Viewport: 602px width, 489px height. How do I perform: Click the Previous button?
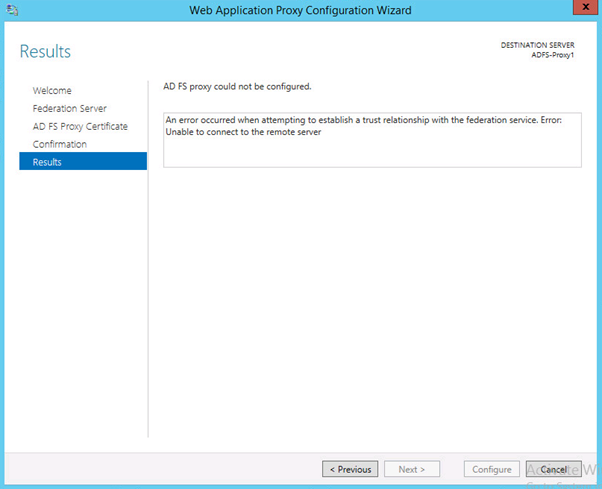coord(350,469)
